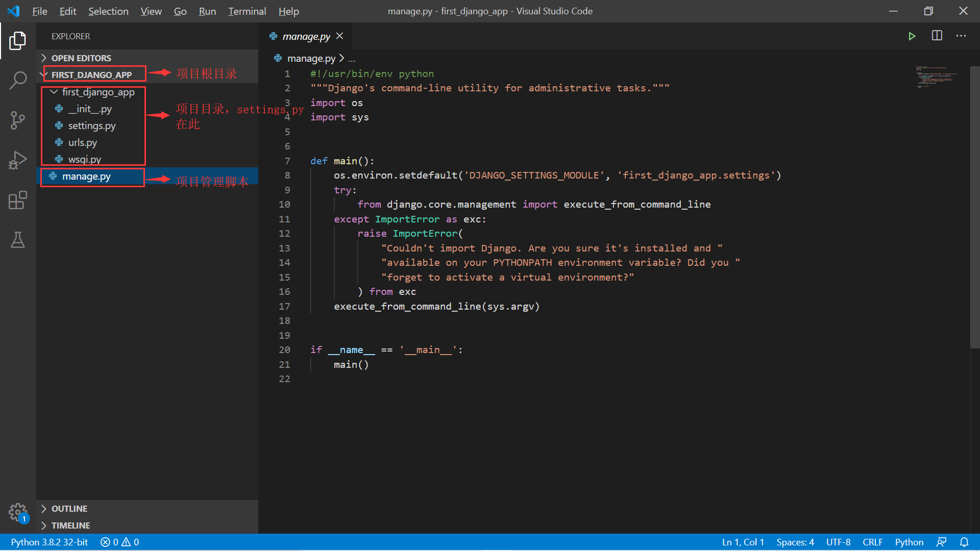Click the execute_from_command_line(sys.argv) line
Viewport: 980px width, 551px height.
[436, 306]
